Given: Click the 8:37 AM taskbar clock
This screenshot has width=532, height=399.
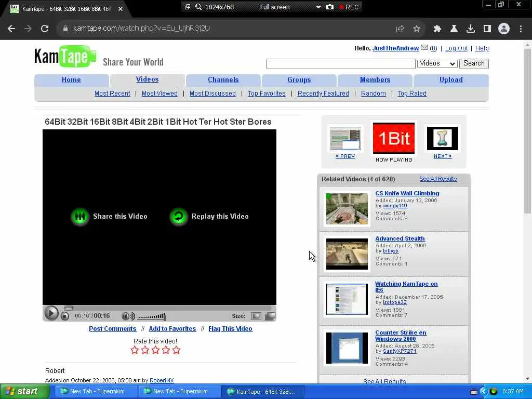Looking at the screenshot, I should [513, 392].
